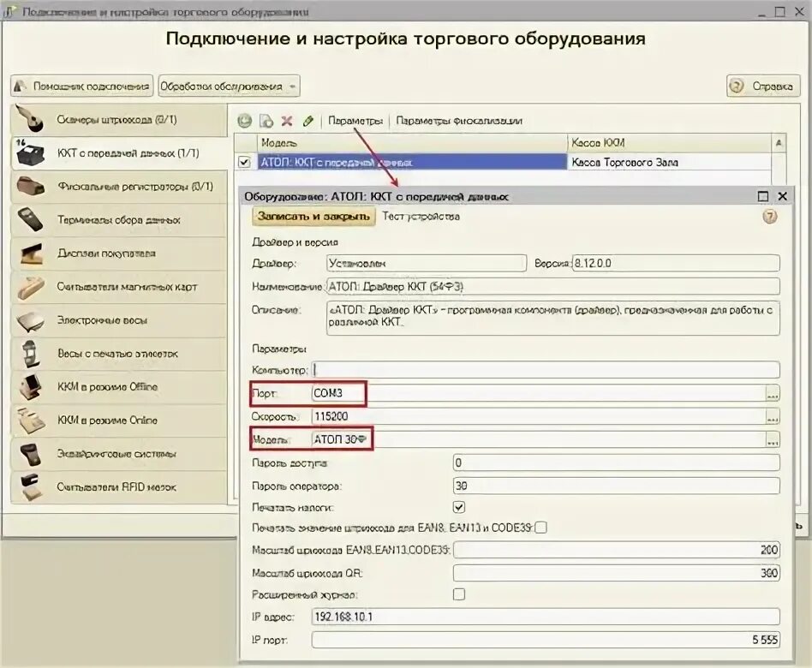
Task: Click the Модель column header
Action: pos(412,143)
